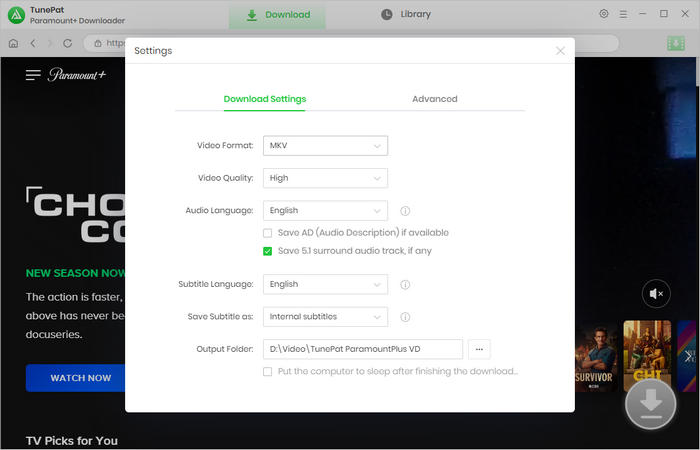The image size is (700, 450).
Task: Show info for Subtitle Language
Action: pyautogui.click(x=405, y=284)
